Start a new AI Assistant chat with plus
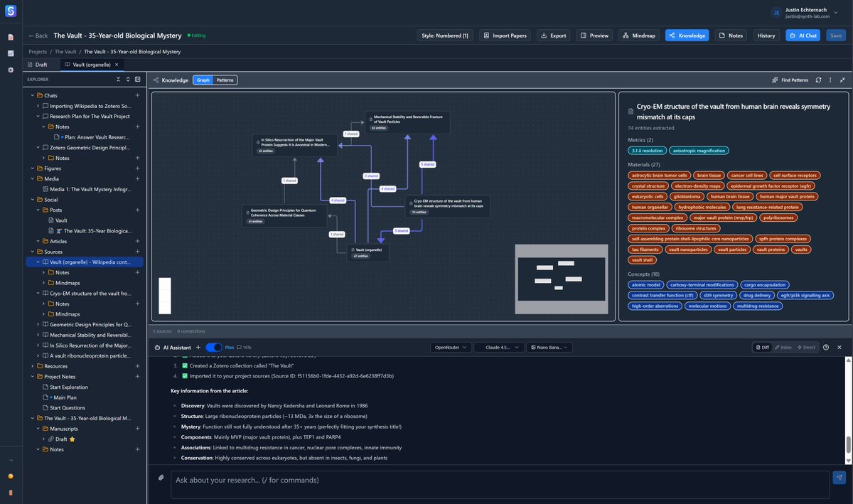 pos(198,348)
